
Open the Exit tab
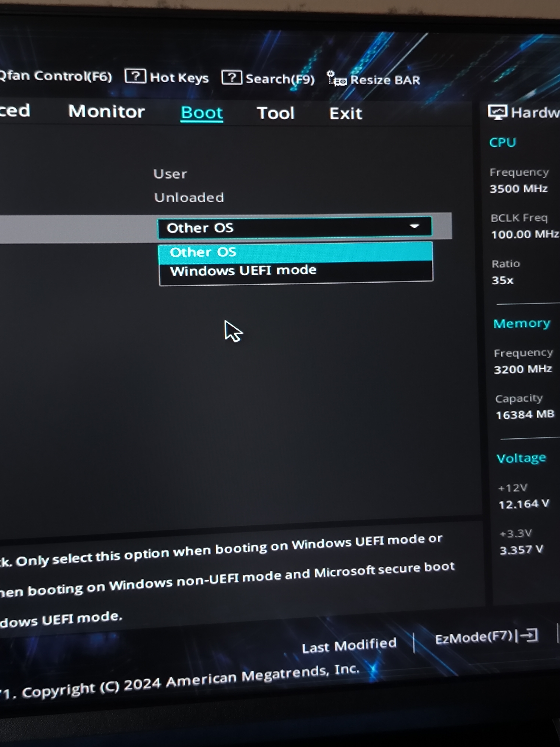[345, 114]
